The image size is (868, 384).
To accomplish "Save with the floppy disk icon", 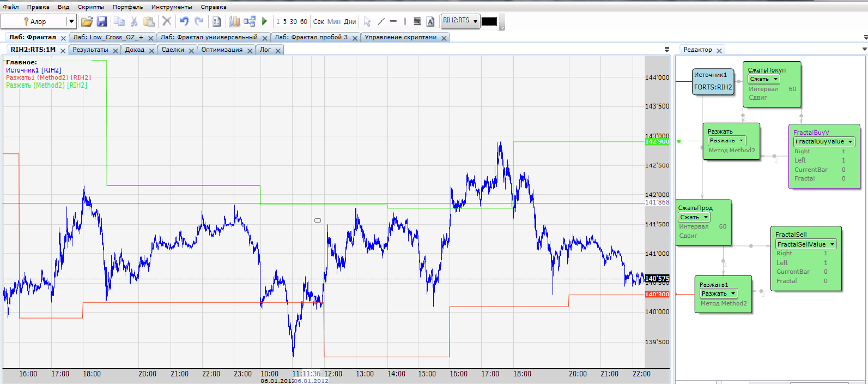I will [x=102, y=21].
